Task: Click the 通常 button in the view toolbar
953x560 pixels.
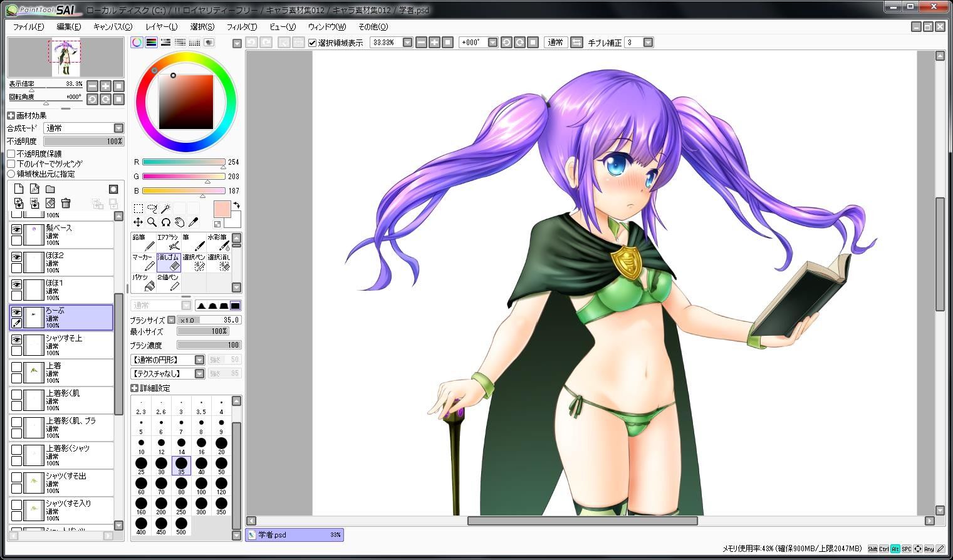Action: pyautogui.click(x=555, y=43)
